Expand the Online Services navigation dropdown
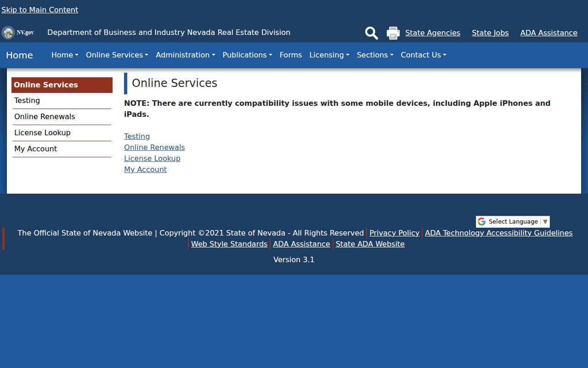588x368 pixels. point(117,55)
